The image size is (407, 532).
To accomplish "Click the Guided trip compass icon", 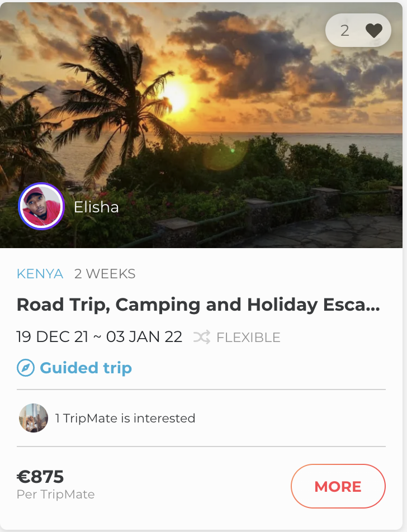I will [26, 368].
